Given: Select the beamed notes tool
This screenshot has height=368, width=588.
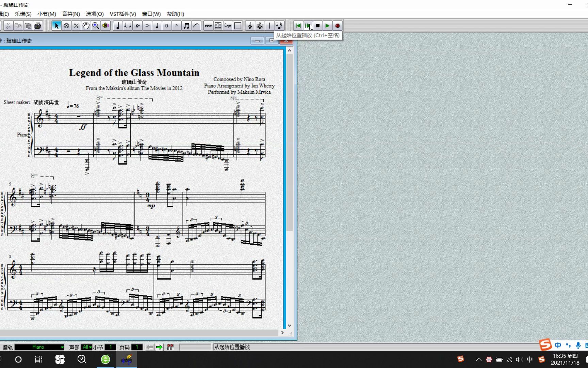Looking at the screenshot, I should (x=186, y=26).
